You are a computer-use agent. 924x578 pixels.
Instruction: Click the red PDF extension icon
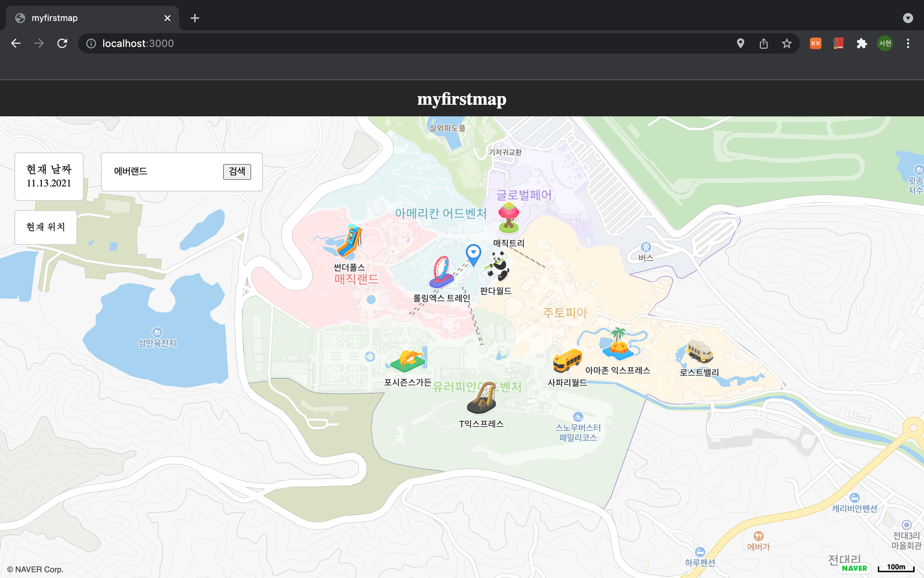pos(838,43)
